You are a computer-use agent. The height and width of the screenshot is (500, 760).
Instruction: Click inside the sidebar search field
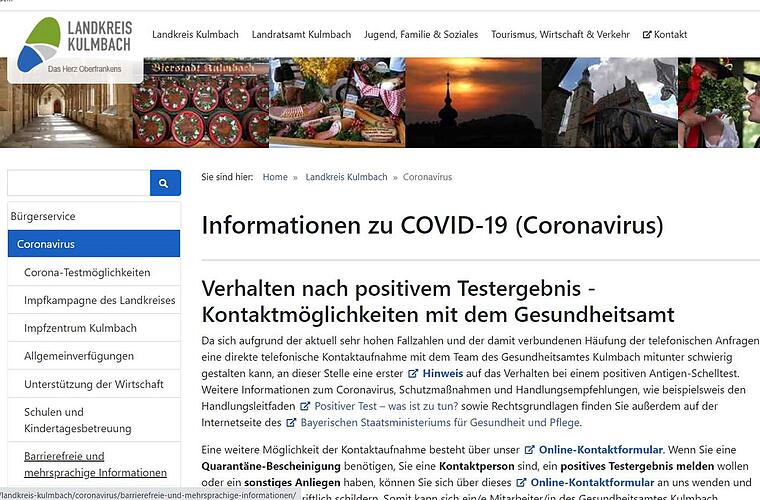78,183
